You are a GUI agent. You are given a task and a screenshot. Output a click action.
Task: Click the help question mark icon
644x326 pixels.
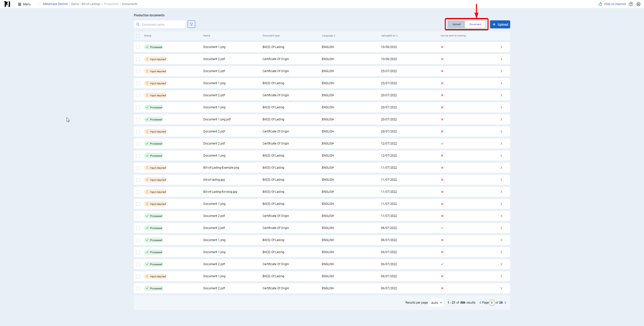pos(631,4)
